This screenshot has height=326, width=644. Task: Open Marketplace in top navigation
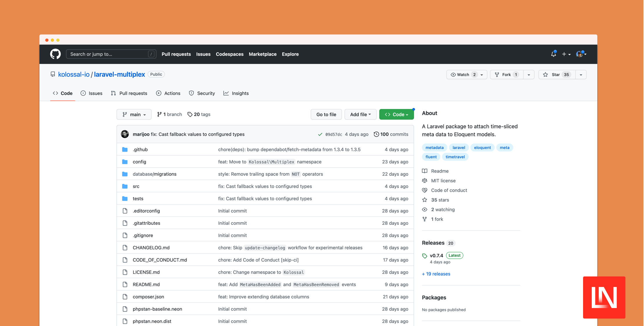click(263, 54)
